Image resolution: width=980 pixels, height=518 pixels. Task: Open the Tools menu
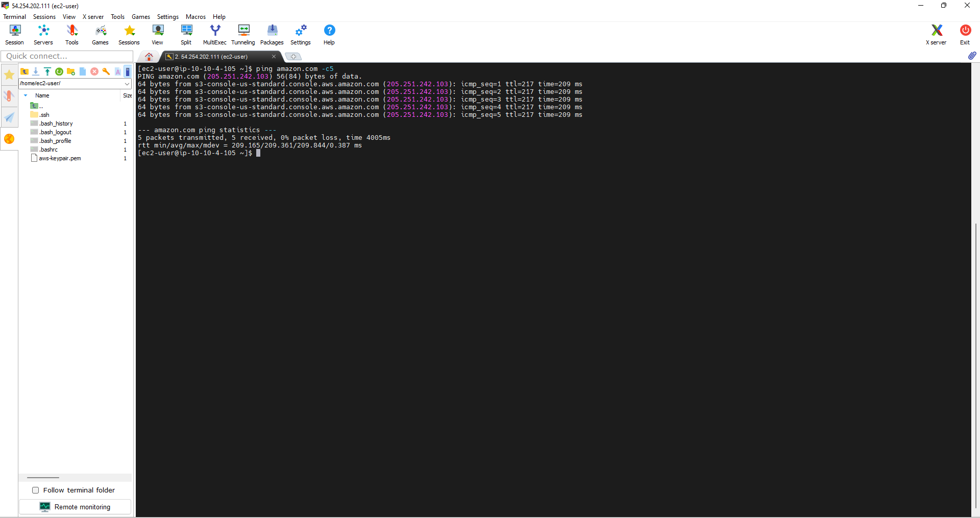pos(118,17)
